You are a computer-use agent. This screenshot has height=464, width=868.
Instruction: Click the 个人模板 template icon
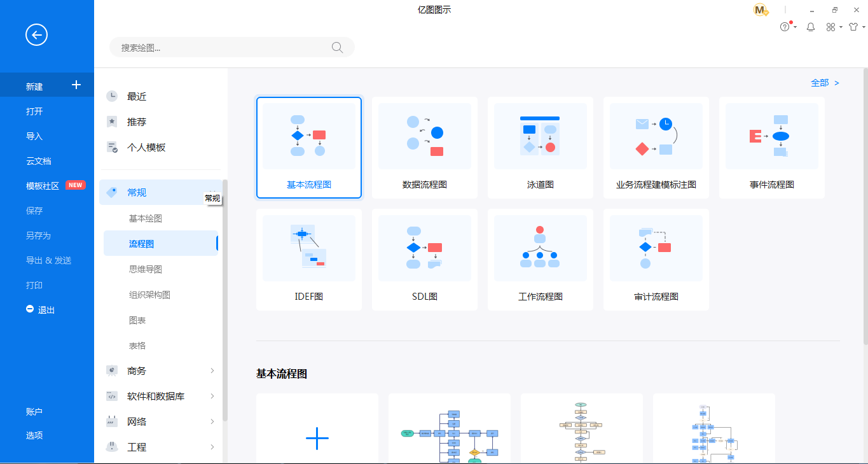click(x=112, y=147)
